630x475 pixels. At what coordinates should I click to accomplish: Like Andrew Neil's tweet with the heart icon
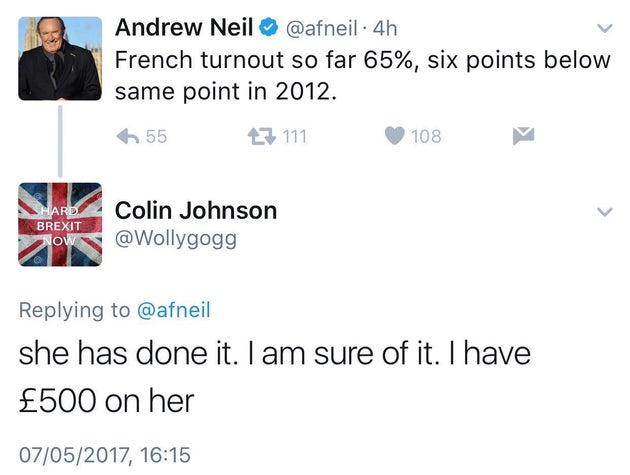click(x=395, y=136)
